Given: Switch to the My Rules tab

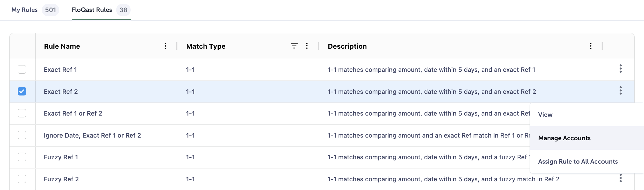Looking at the screenshot, I should [x=35, y=10].
